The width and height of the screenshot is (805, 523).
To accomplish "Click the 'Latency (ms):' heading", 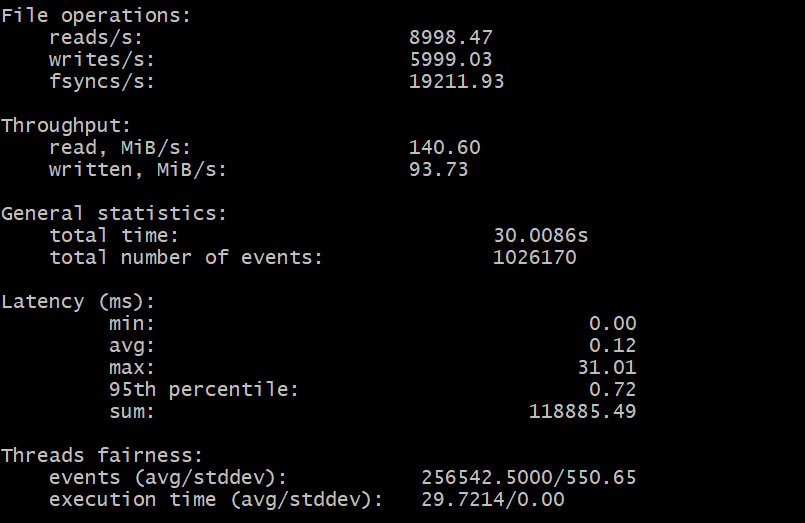I will [x=78, y=302].
